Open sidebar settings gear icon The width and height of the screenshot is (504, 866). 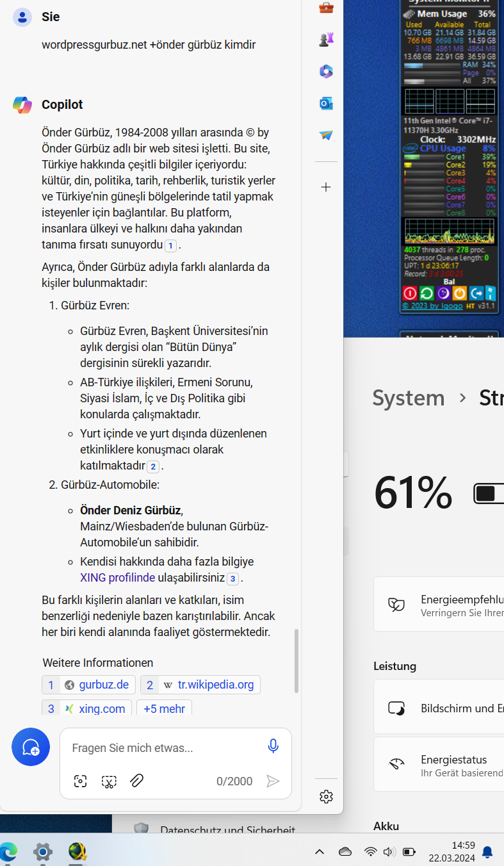pyautogui.click(x=326, y=796)
